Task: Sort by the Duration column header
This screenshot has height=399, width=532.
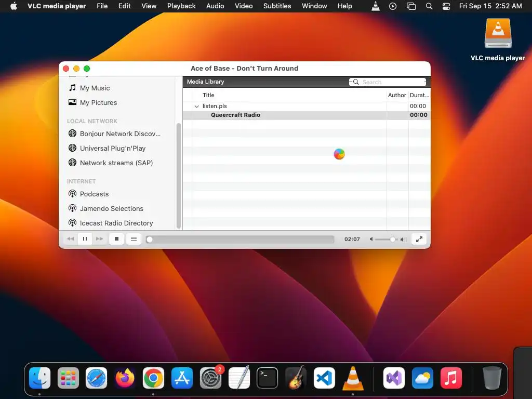Action: [419, 96]
